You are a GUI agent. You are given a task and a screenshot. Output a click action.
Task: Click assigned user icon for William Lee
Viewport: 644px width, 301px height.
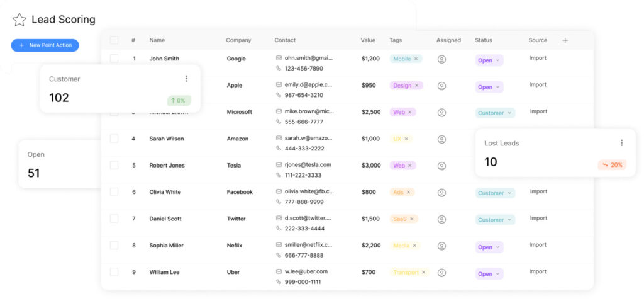pos(441,273)
